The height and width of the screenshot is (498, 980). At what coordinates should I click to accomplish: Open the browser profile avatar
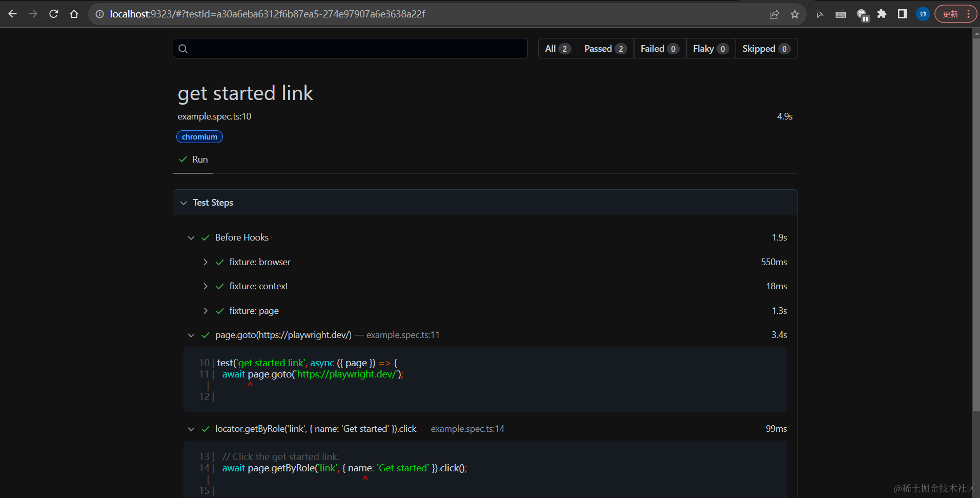(x=923, y=14)
